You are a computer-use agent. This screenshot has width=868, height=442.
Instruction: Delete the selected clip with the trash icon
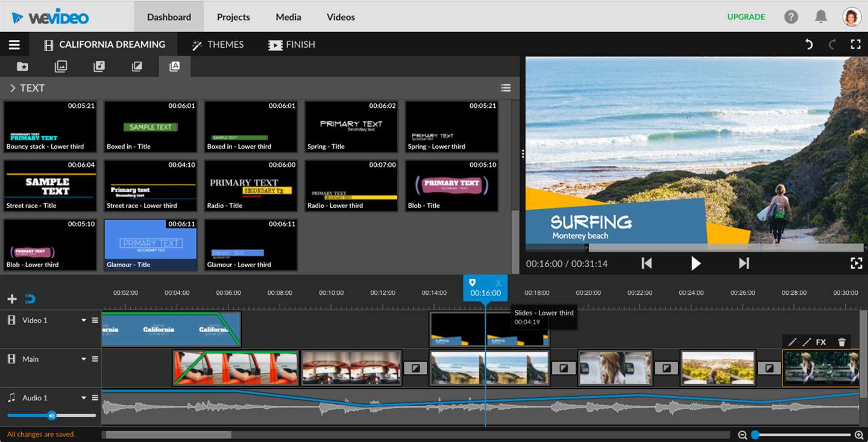841,342
